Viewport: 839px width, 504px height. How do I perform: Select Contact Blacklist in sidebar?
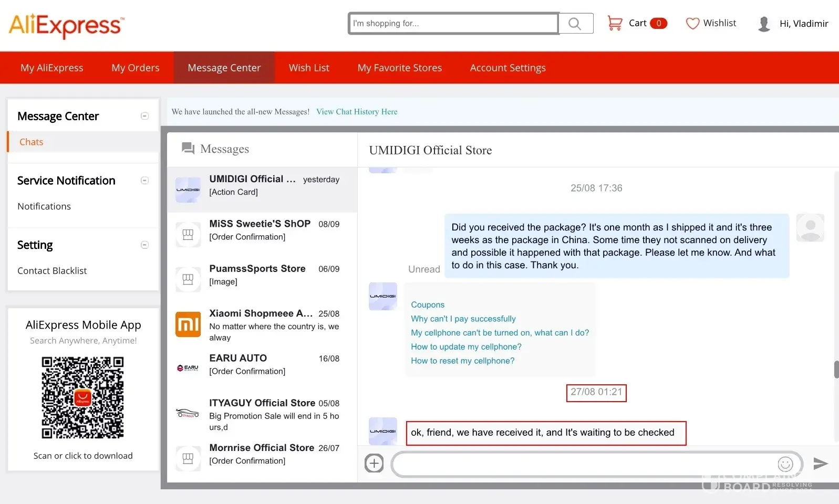(x=52, y=271)
